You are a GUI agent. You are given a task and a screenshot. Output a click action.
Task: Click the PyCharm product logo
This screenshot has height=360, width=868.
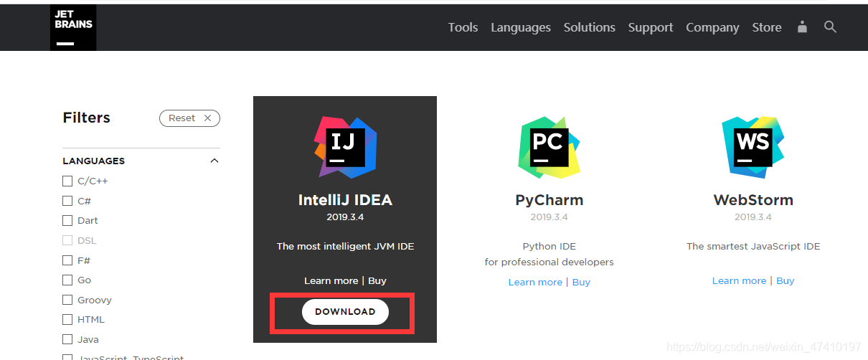point(549,147)
